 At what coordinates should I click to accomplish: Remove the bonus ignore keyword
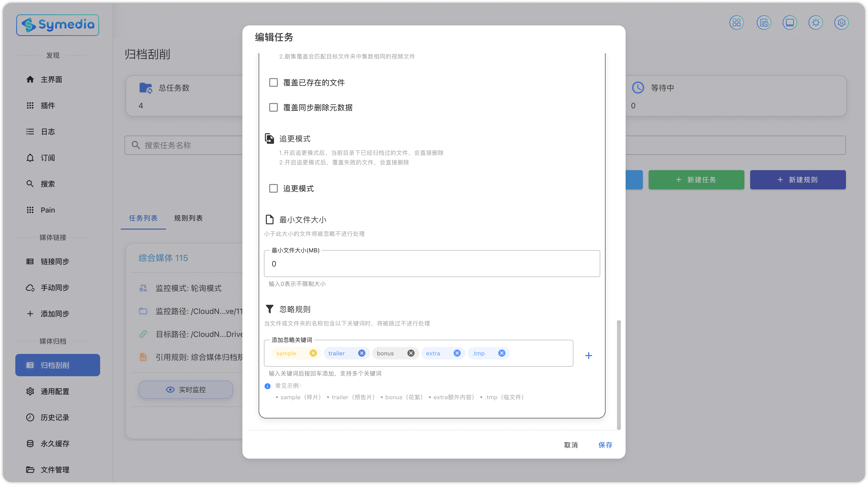411,353
